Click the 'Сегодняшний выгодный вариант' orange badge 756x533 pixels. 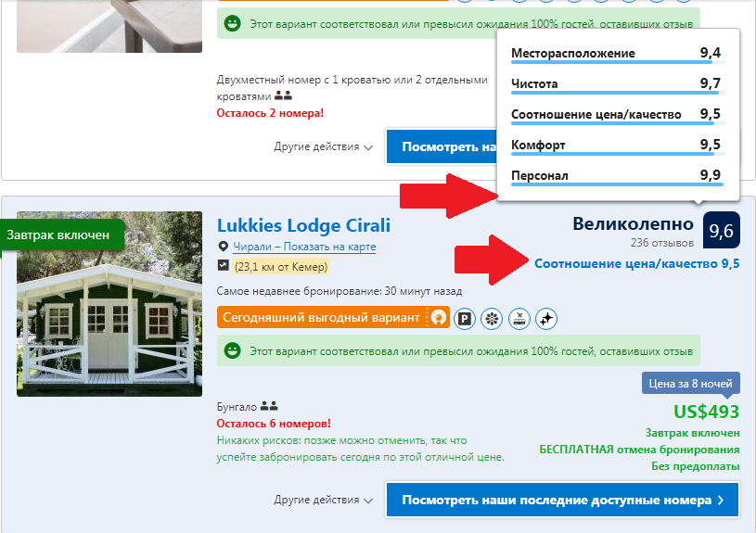click(x=333, y=318)
